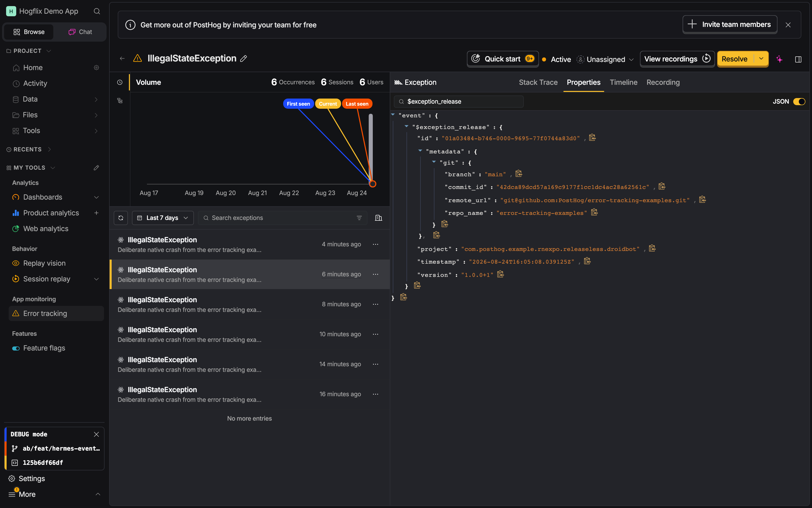Click the refresh exceptions list icon
Viewport: 812px width, 508px height.
pos(121,218)
